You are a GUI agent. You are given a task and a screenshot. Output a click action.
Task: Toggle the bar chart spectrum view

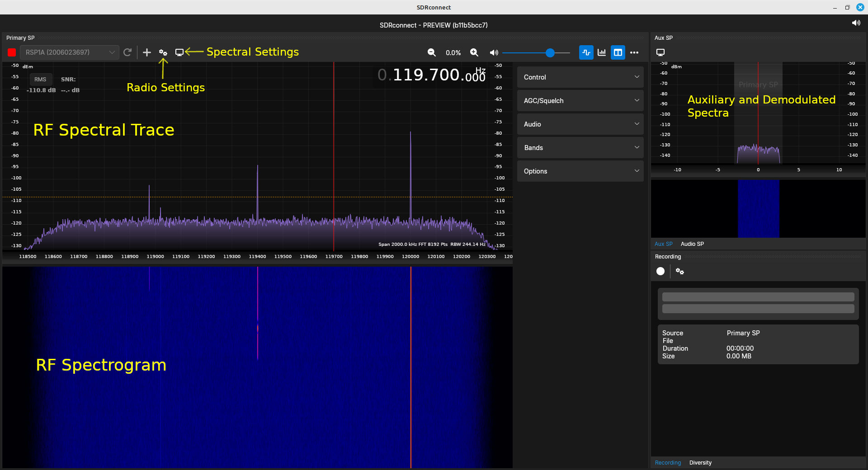(602, 52)
